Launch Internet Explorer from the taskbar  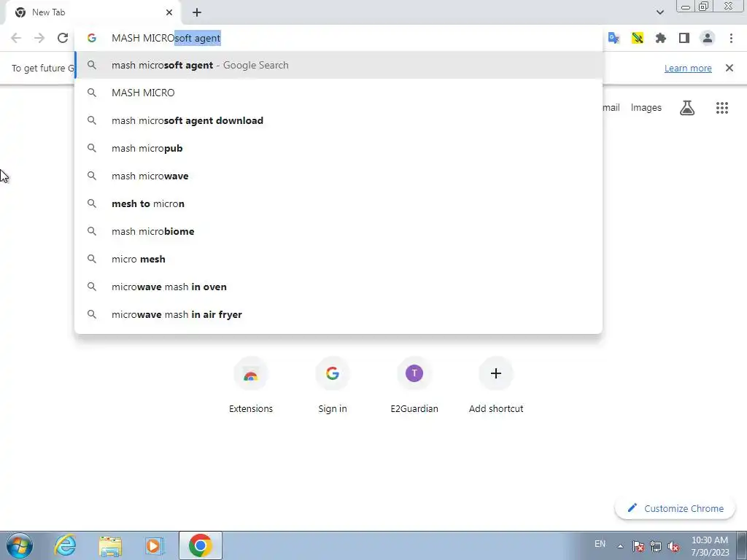pos(65,545)
